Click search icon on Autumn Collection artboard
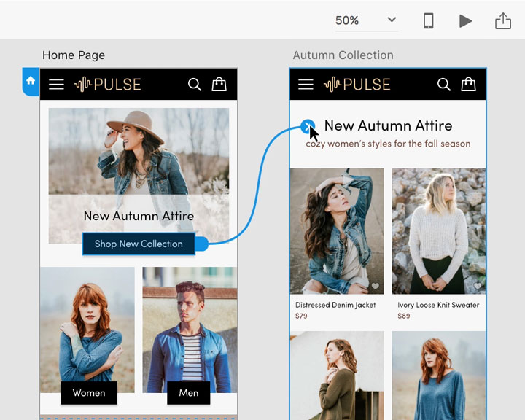Image resolution: width=525 pixels, height=420 pixels. (x=443, y=85)
